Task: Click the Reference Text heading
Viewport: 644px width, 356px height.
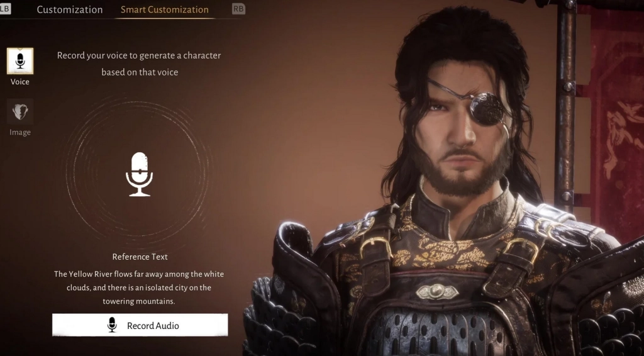Action: [140, 257]
